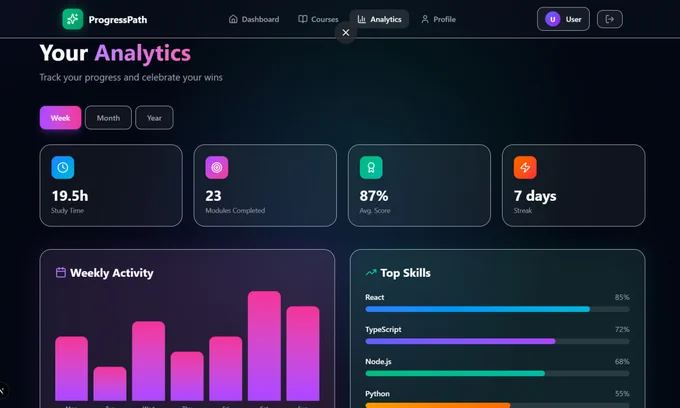Click the 85% React percentage
The image size is (680, 408).
coord(622,297)
